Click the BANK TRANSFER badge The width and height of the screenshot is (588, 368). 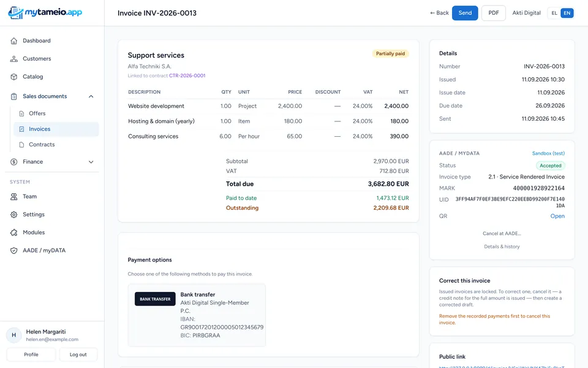155,299
